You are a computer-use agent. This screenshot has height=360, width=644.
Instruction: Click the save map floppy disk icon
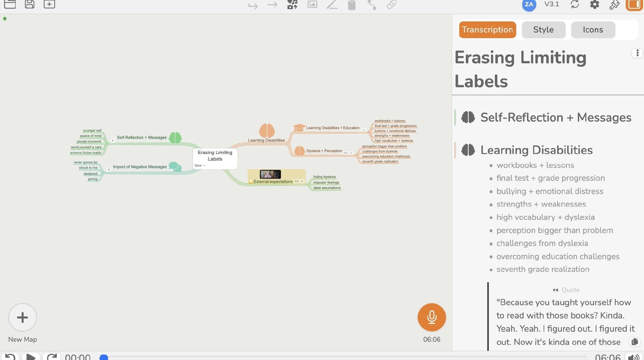[x=30, y=4]
